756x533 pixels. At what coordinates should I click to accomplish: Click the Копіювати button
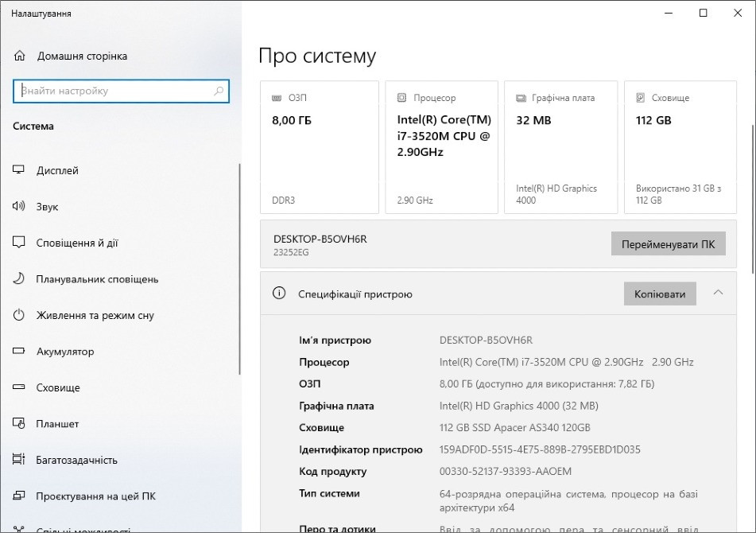click(x=660, y=294)
